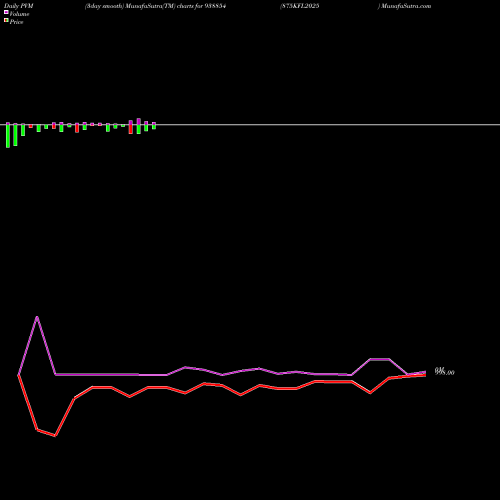Viewport: 500px width, 500px height.
Task: Click the lowest trough of the red price line
Action: tap(55, 435)
